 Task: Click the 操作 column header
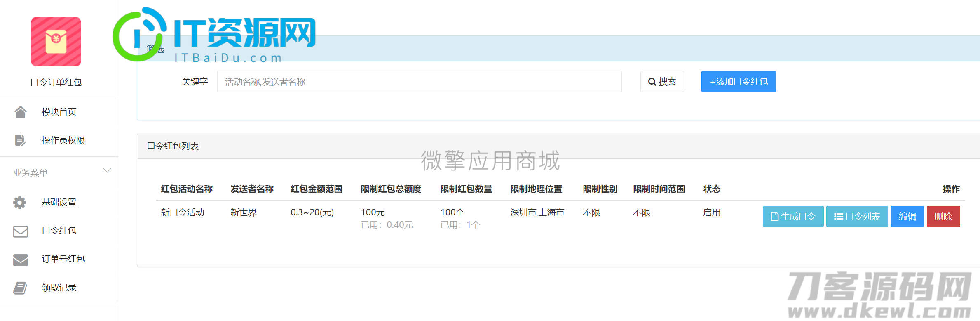pos(951,189)
